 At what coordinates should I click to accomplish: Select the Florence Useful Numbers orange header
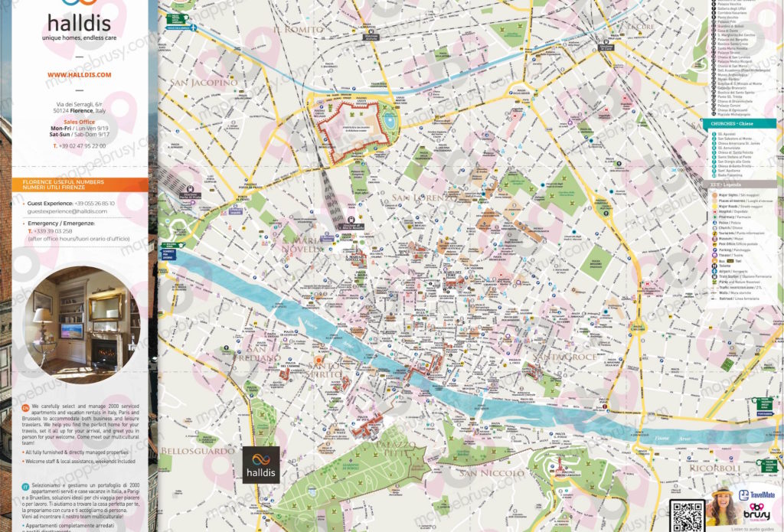pos(80,184)
